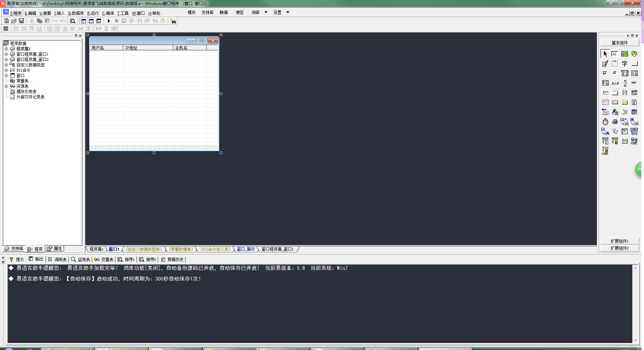The height and width of the screenshot is (350, 644).
Task: Select the pointer arrow tool in toolbox
Action: click(605, 54)
